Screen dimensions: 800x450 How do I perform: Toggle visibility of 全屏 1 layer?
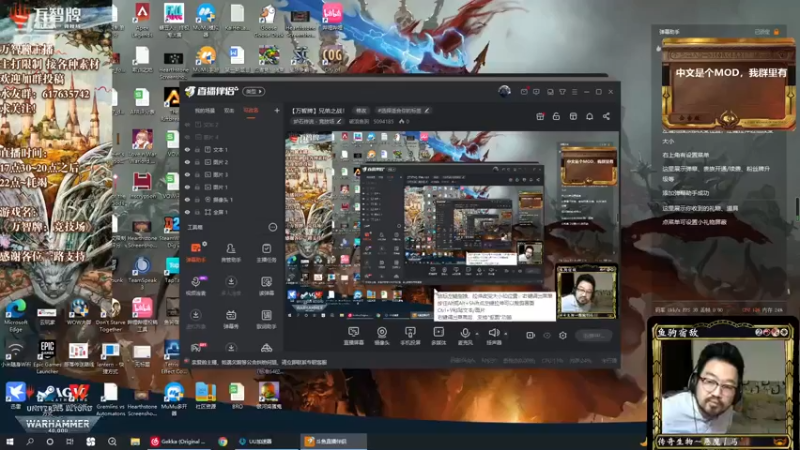click(187, 212)
